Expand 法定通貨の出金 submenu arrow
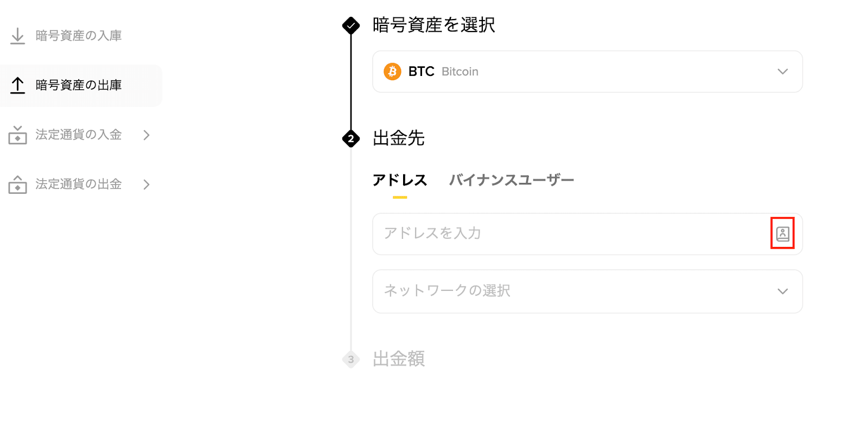Viewport: 868px width, 438px height. 146,185
